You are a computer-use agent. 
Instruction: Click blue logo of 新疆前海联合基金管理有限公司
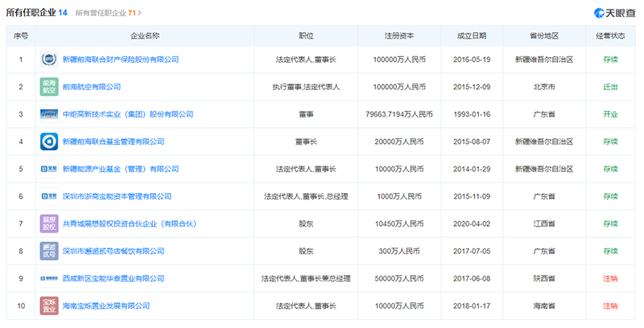[49, 141]
